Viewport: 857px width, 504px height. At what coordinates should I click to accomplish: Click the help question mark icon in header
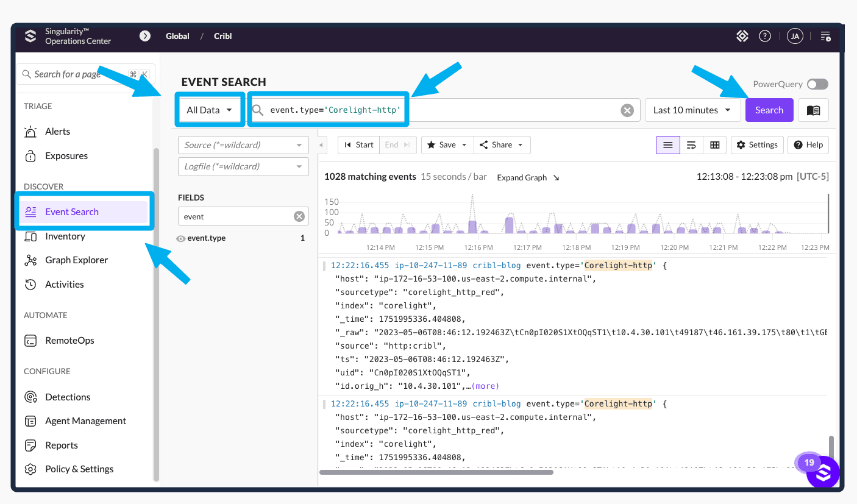pyautogui.click(x=764, y=37)
